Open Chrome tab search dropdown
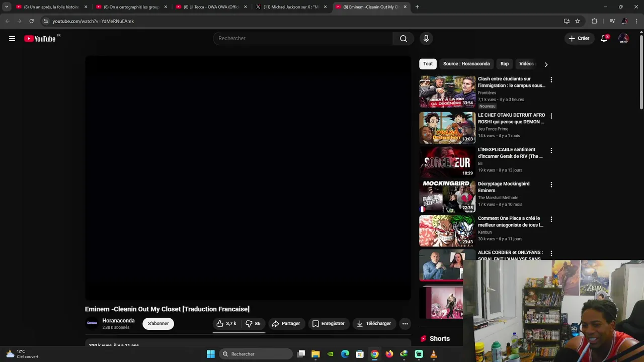The width and height of the screenshot is (644, 362). click(x=7, y=7)
